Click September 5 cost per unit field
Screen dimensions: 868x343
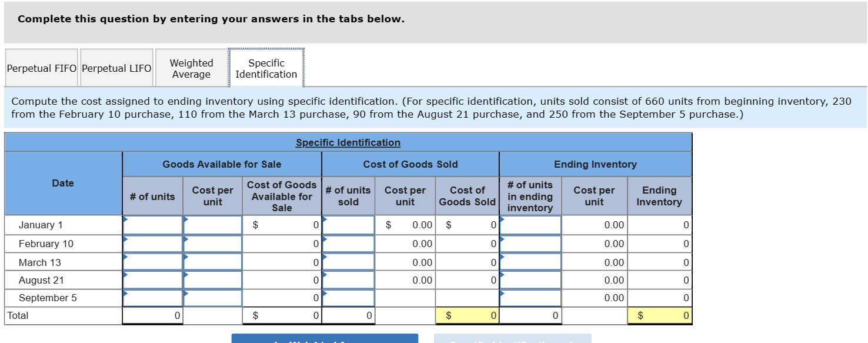pos(212,298)
